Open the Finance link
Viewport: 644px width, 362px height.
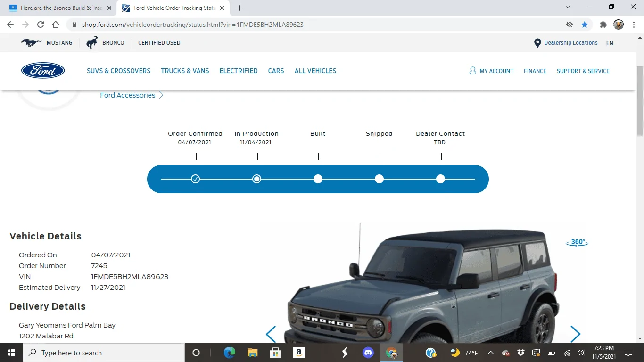coord(535,71)
